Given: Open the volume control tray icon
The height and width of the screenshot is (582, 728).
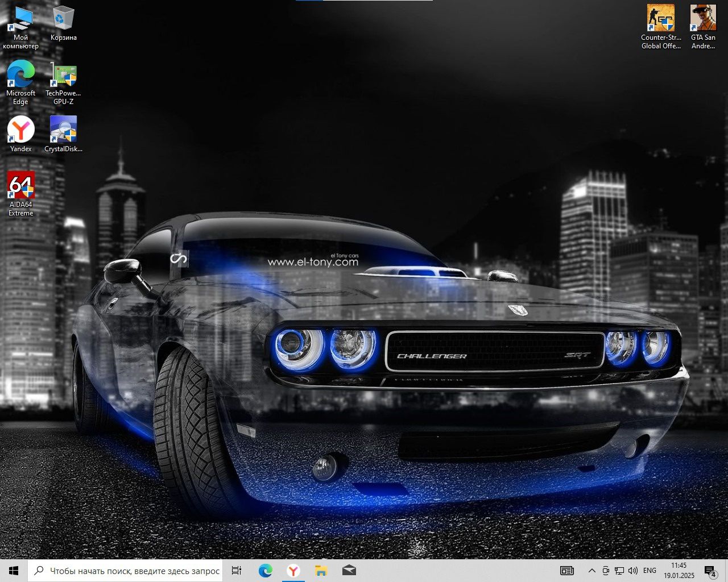Looking at the screenshot, I should 633,571.
